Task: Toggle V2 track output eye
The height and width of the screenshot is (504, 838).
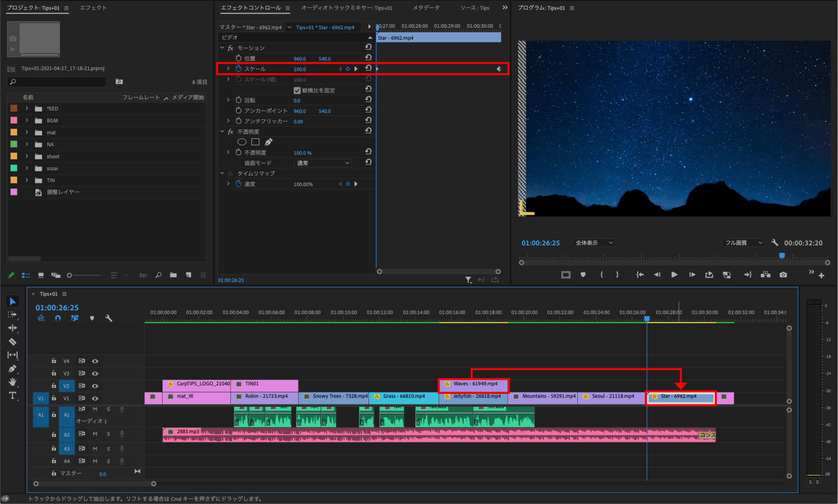Action: point(95,386)
